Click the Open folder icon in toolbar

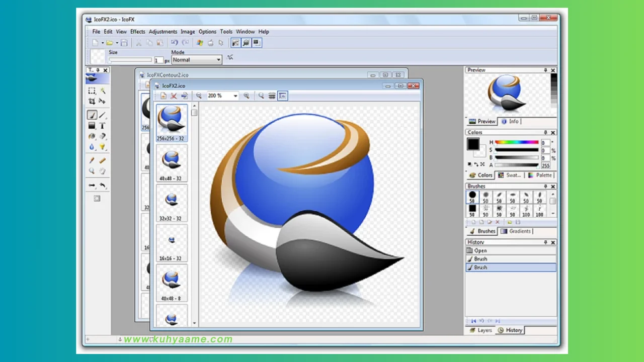pyautogui.click(x=109, y=43)
